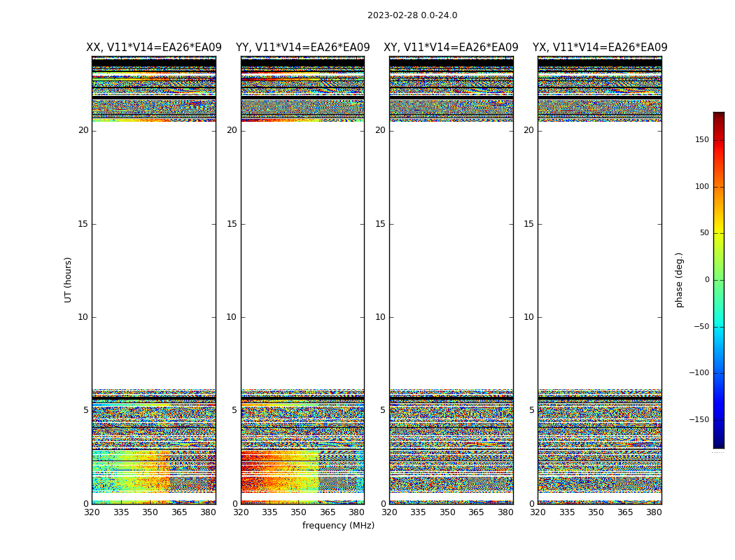735x560 pixels.
Task: Click the YY, V11*V14=EA26*EA09 panel title
Action: pos(303,48)
